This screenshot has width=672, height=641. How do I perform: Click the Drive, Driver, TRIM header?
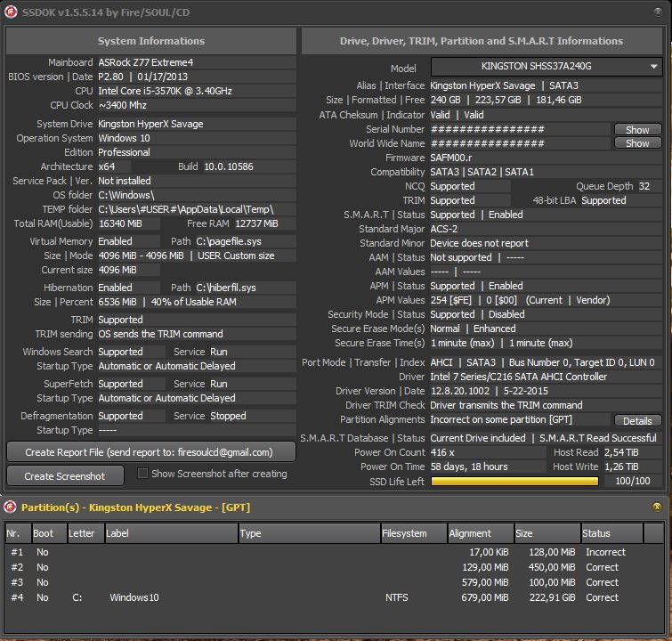tap(482, 41)
